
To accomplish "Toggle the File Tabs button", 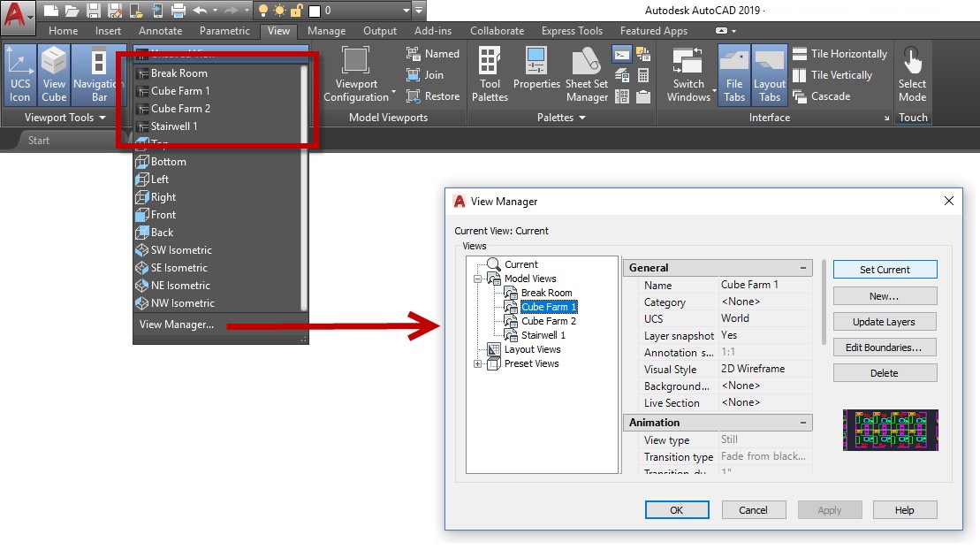I will (733, 74).
